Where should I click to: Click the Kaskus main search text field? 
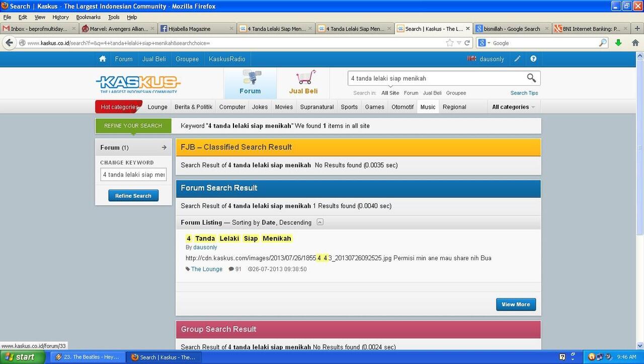437,78
